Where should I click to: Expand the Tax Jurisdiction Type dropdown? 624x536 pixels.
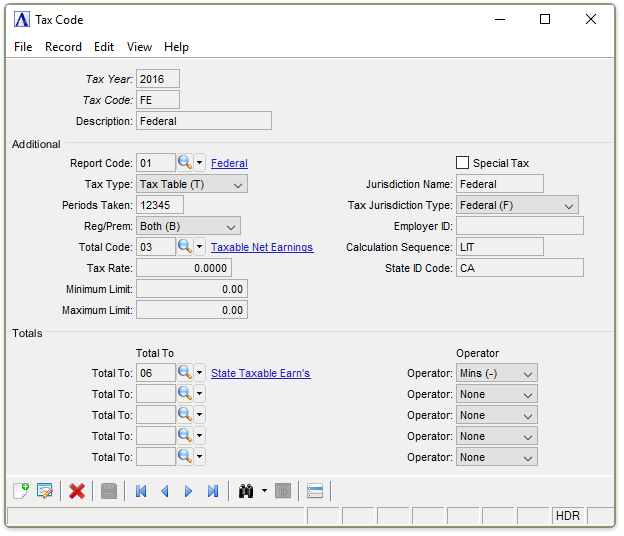point(517,205)
